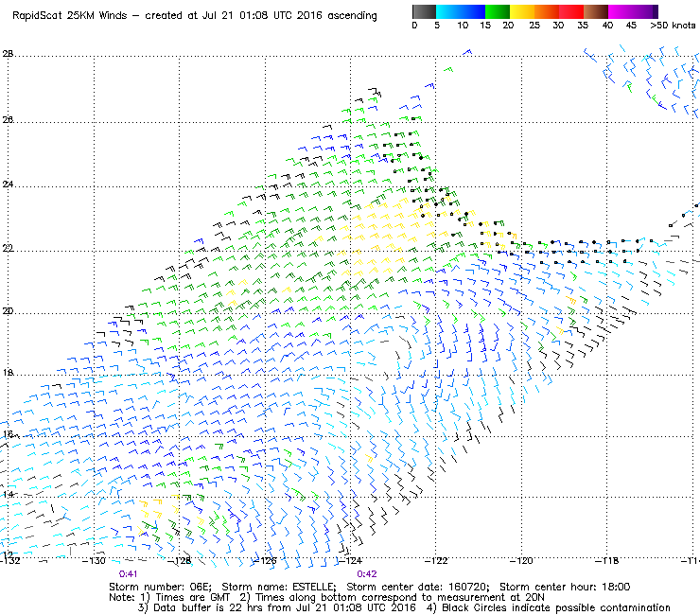Click the '0' label under the color scale
This screenshot has width=700, height=615.
click(x=414, y=26)
